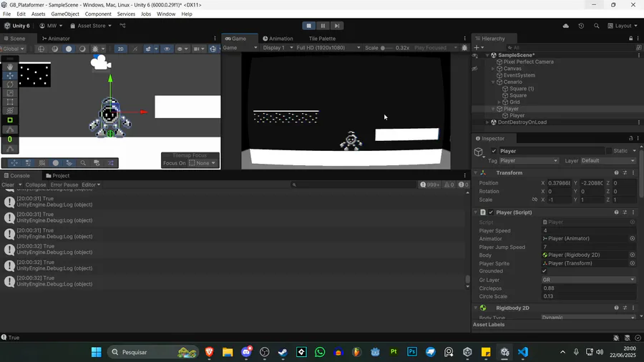This screenshot has width=644, height=362.
Task: Clear the console log
Action: pos(8,185)
